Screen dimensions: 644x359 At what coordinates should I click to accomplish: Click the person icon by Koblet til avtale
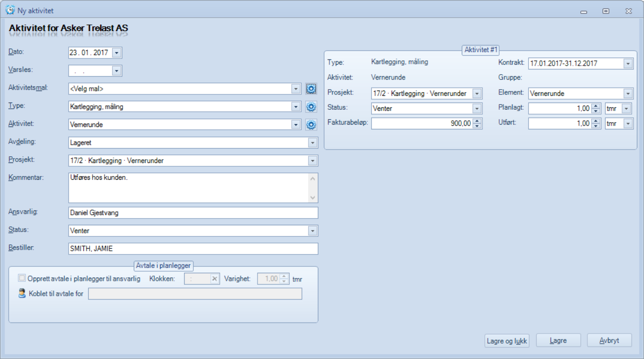pos(22,293)
